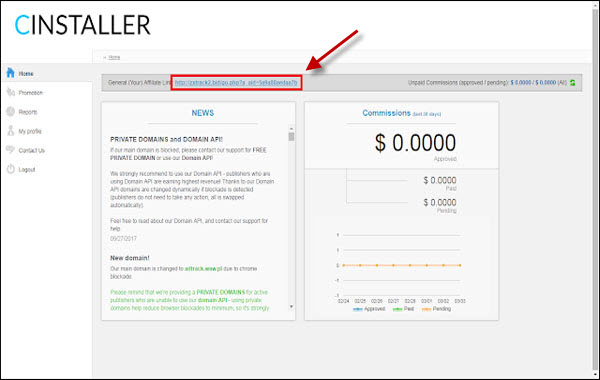The width and height of the screenshot is (600, 380).
Task: Refresh unpaid commissions with green icon
Action: click(572, 83)
